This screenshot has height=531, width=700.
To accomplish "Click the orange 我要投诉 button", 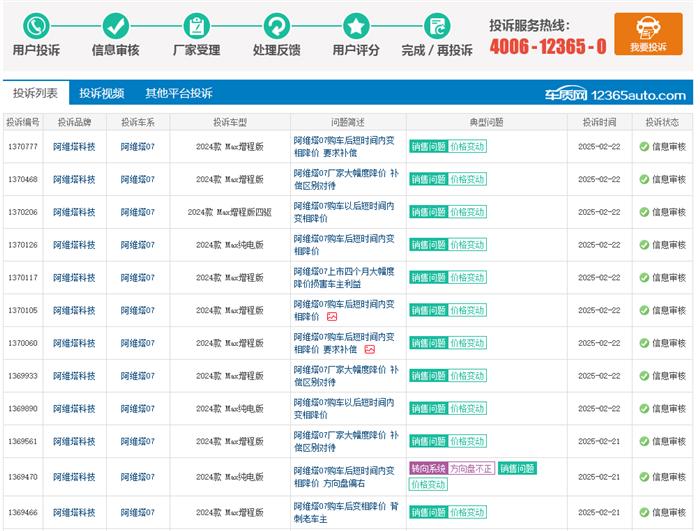I will pos(648,34).
